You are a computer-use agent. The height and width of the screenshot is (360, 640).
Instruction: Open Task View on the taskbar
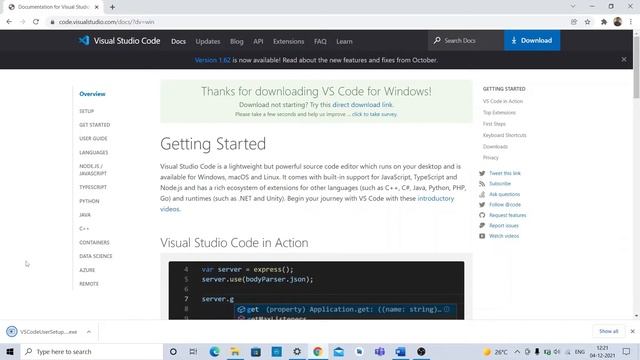pyautogui.click(x=193, y=351)
